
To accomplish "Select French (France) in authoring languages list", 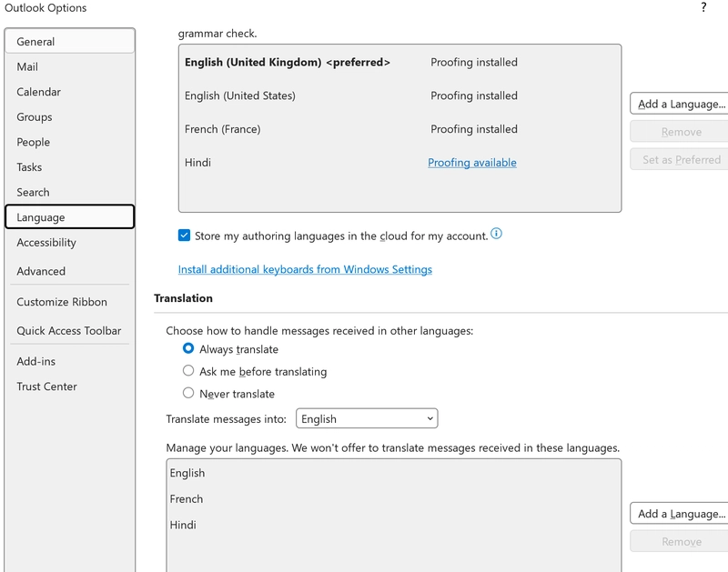I will pyautogui.click(x=223, y=129).
